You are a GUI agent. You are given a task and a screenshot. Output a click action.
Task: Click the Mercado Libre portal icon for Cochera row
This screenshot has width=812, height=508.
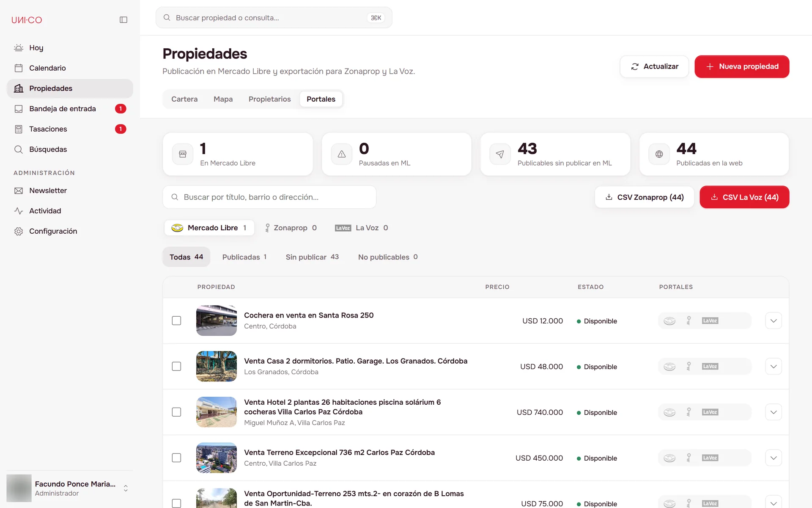(669, 321)
